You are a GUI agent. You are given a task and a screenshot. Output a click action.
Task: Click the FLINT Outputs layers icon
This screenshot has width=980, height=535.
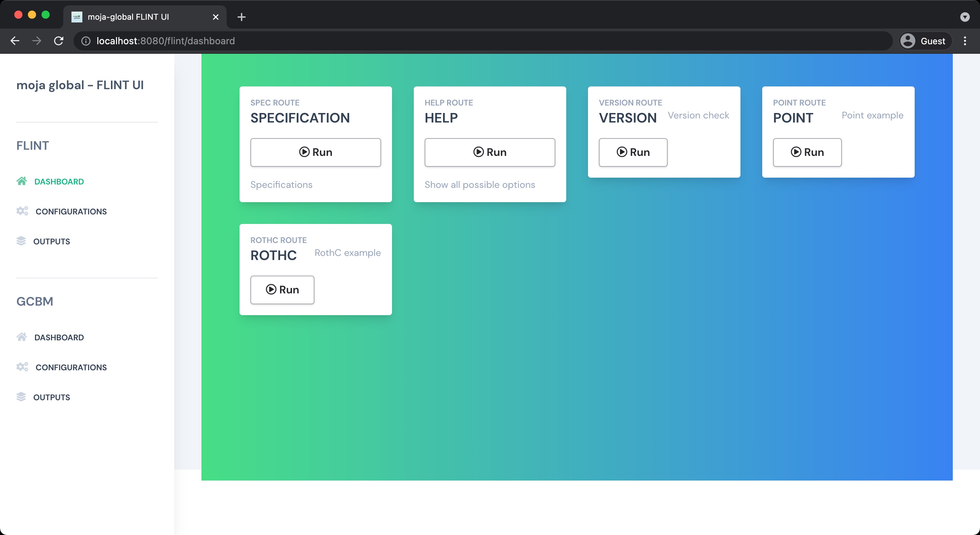pos(21,241)
